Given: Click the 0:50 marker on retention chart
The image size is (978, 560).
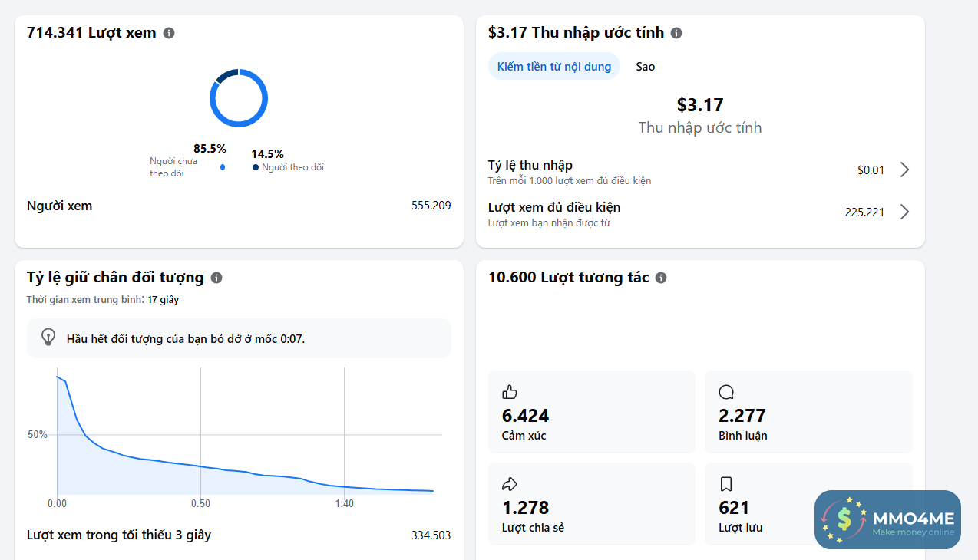Looking at the screenshot, I should (200, 503).
